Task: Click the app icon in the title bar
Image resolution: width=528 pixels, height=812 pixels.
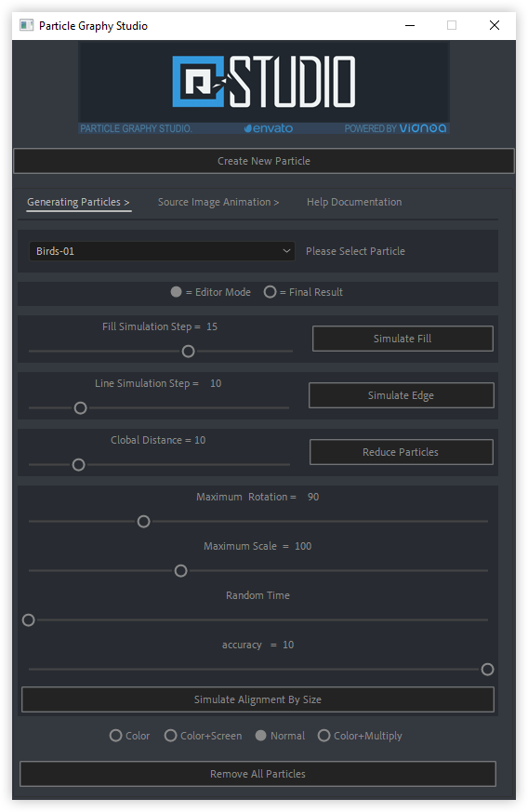Action: pyautogui.click(x=26, y=25)
